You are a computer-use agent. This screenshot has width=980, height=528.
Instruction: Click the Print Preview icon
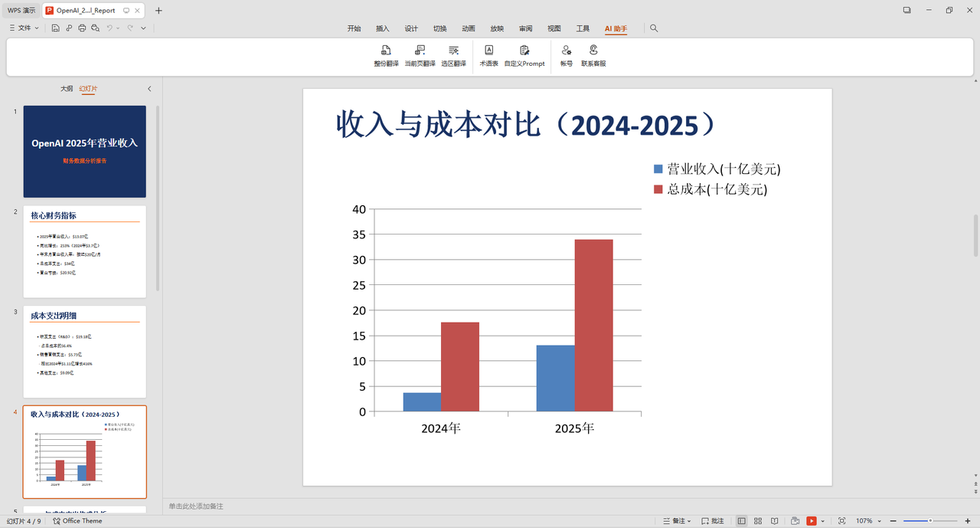95,28
